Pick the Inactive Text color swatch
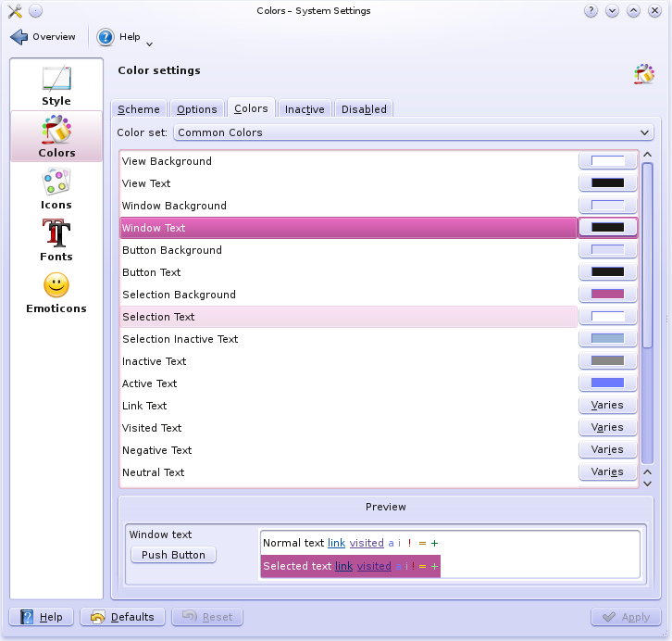The height and width of the screenshot is (641, 672). 608,361
